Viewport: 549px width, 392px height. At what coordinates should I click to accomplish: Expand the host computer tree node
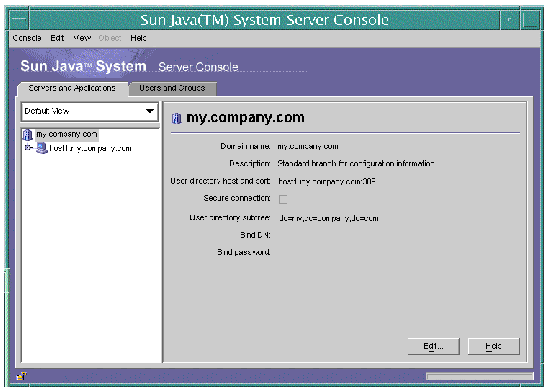pos(28,148)
